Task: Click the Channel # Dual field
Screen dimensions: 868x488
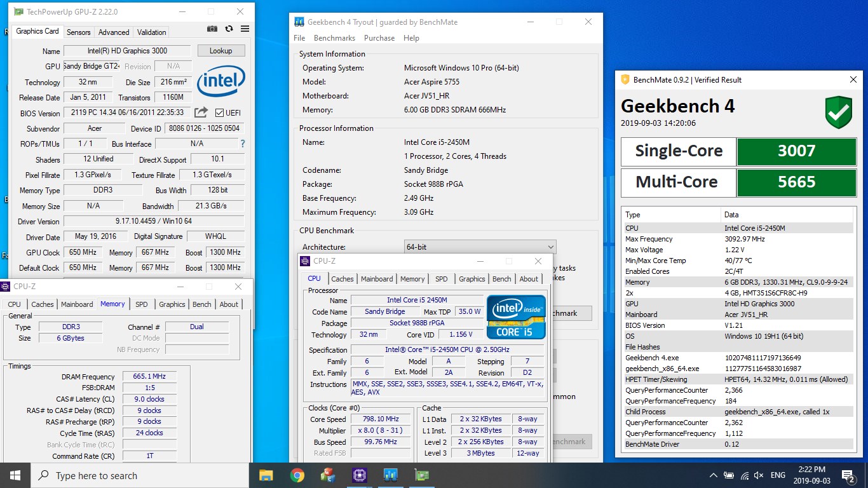Action: 197,327
